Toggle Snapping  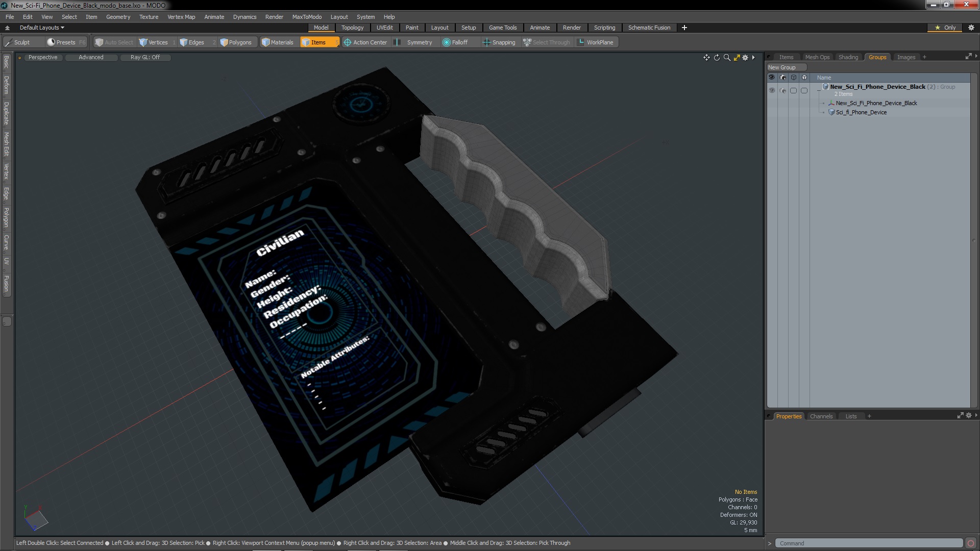click(x=499, y=42)
